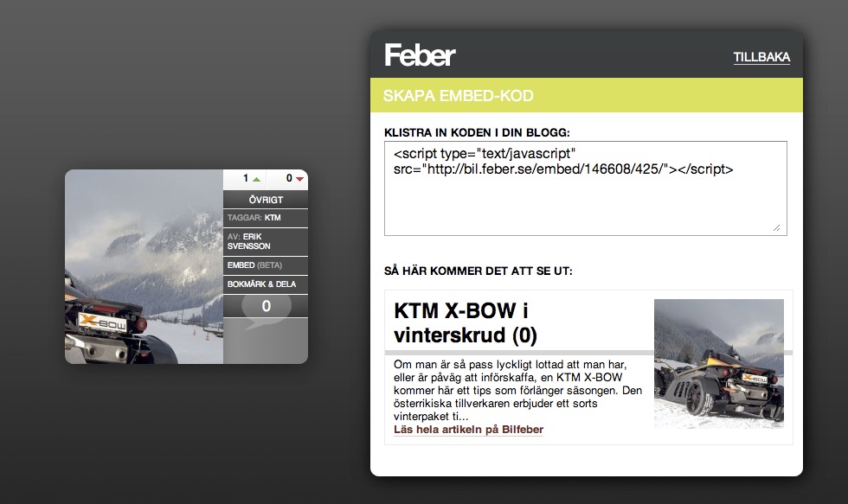The image size is (848, 504).
Task: Click the X-BOW preview thumbnail image
Action: click(x=719, y=364)
